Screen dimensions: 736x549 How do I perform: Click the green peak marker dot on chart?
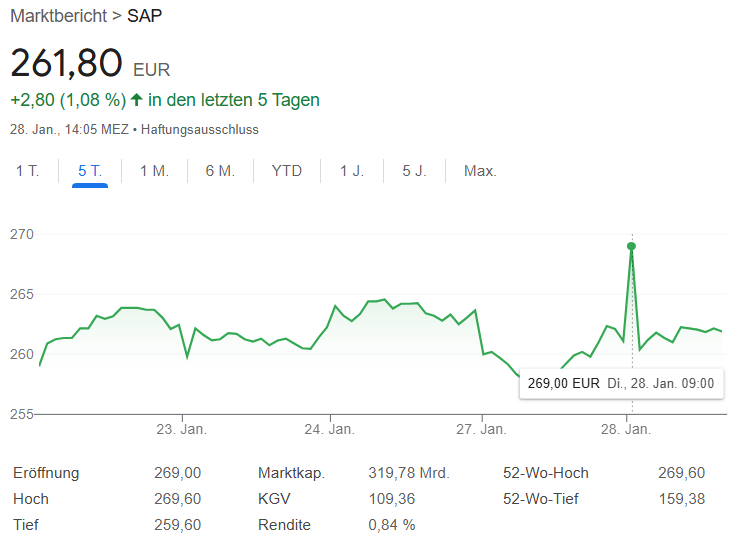[x=631, y=246]
